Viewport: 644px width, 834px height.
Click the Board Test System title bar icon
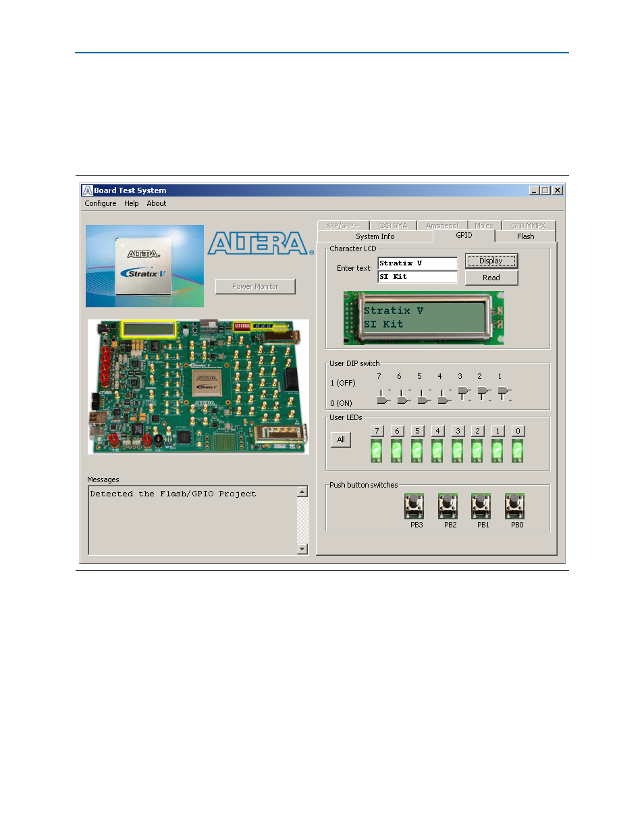[87, 190]
